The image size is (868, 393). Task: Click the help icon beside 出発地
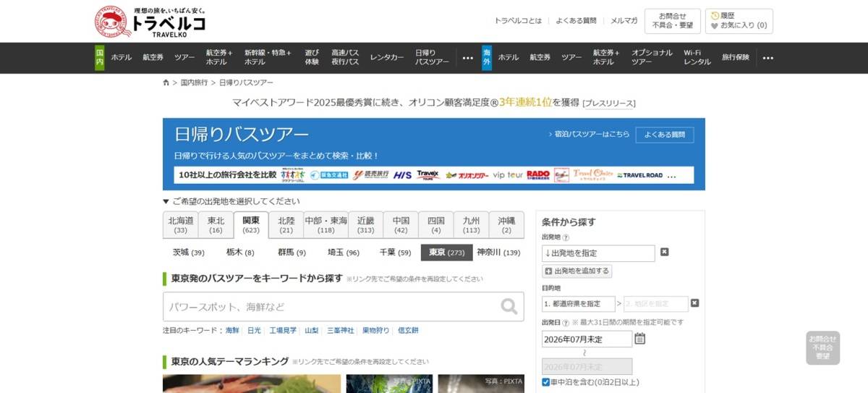(x=566, y=237)
